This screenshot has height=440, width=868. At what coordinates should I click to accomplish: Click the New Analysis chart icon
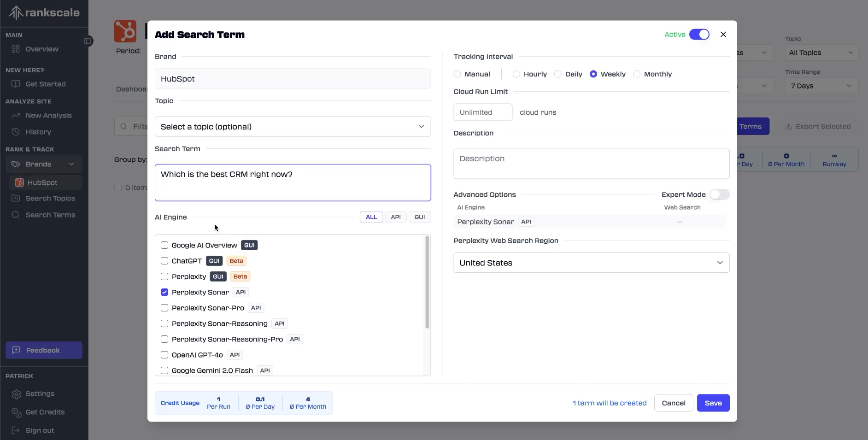[x=16, y=115]
